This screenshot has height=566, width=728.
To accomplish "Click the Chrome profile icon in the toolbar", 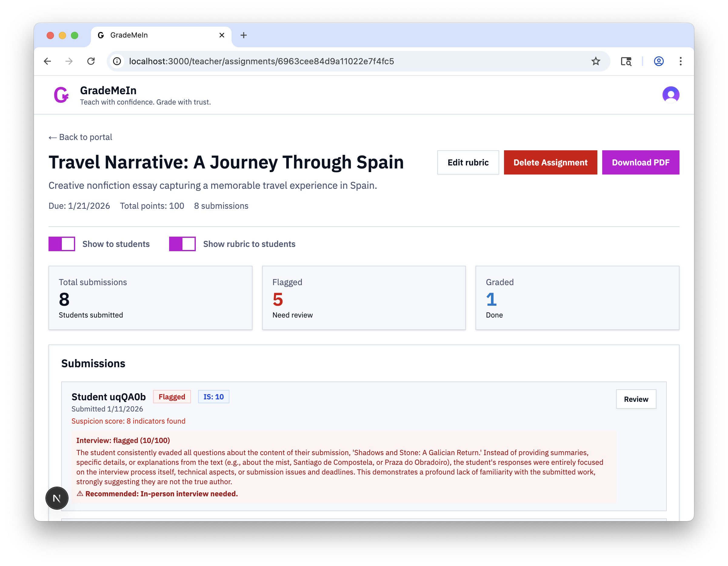I will pyautogui.click(x=658, y=61).
